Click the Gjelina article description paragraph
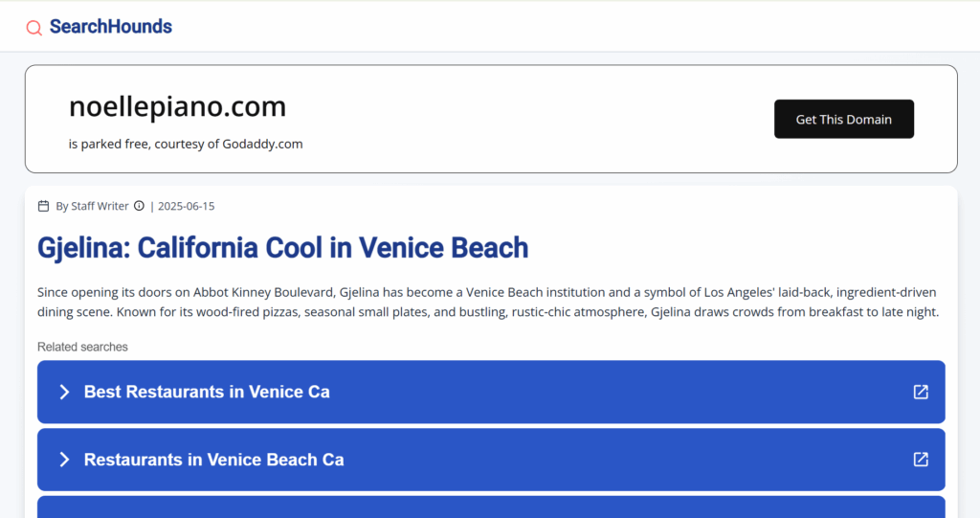 (x=488, y=303)
